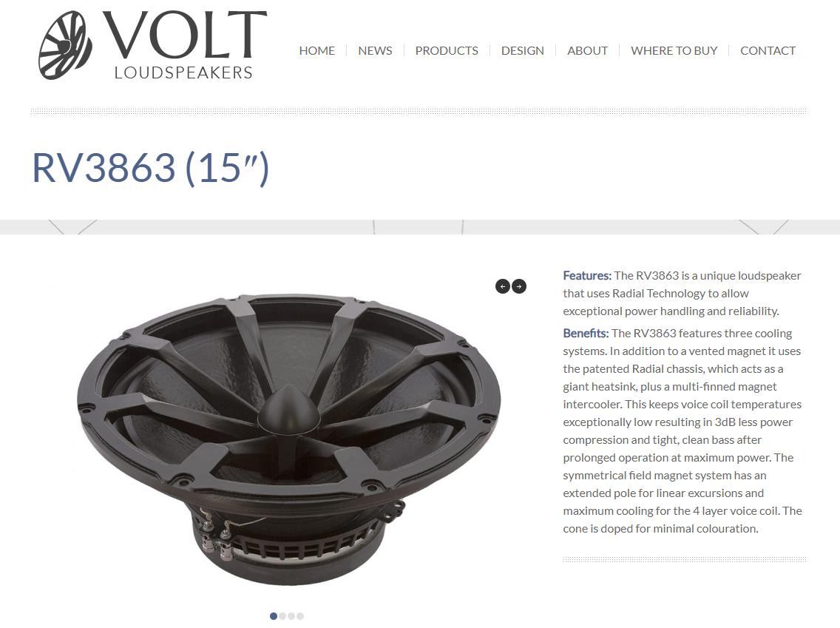This screenshot has height=628, width=840.
Task: Open the Products menu item
Action: (447, 51)
